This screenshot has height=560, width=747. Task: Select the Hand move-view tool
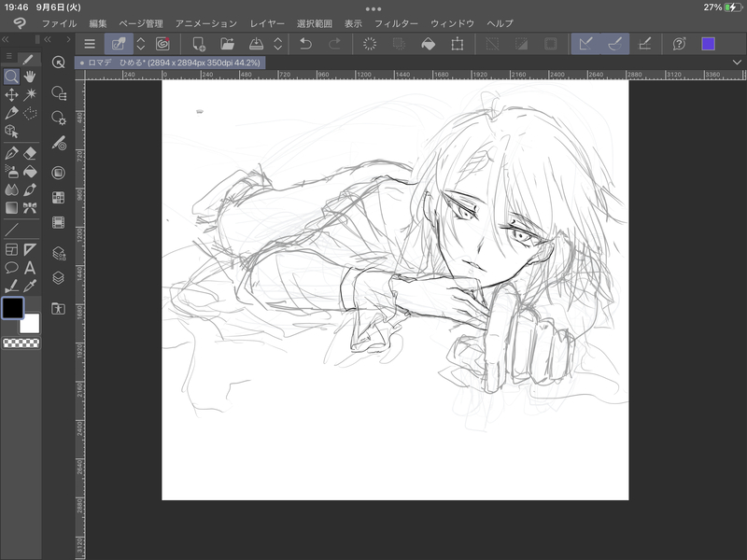(x=30, y=77)
